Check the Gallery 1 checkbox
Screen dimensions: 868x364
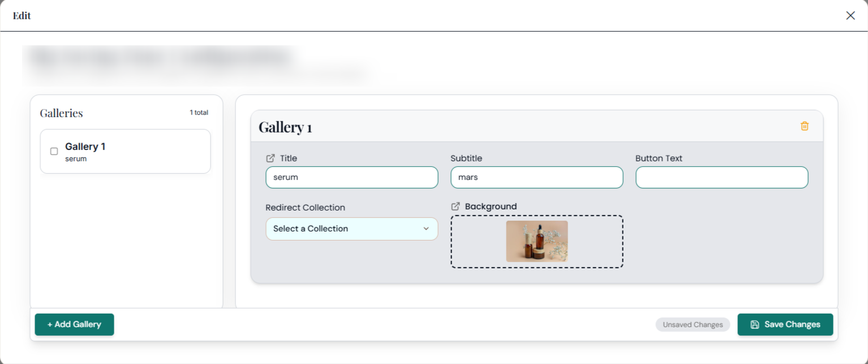(x=54, y=151)
